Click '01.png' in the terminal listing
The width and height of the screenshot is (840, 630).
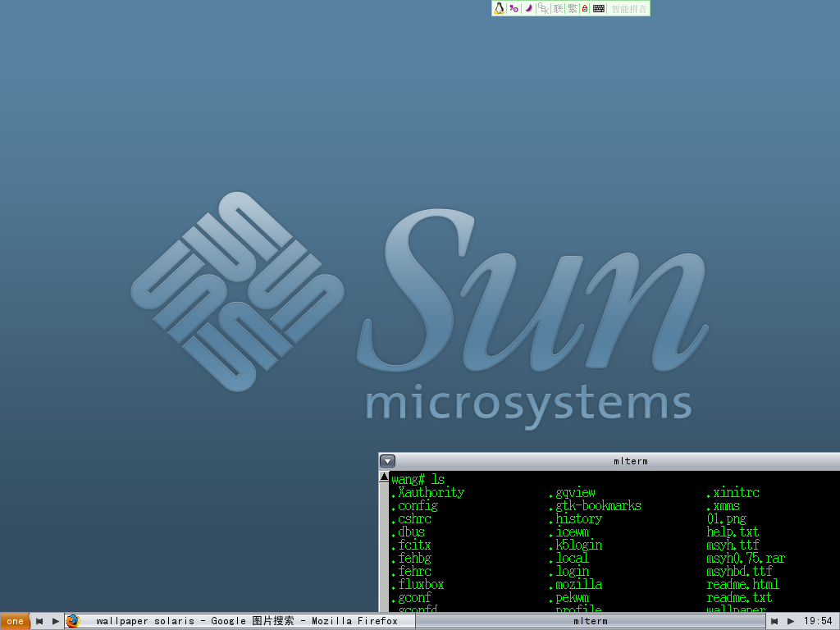727,518
